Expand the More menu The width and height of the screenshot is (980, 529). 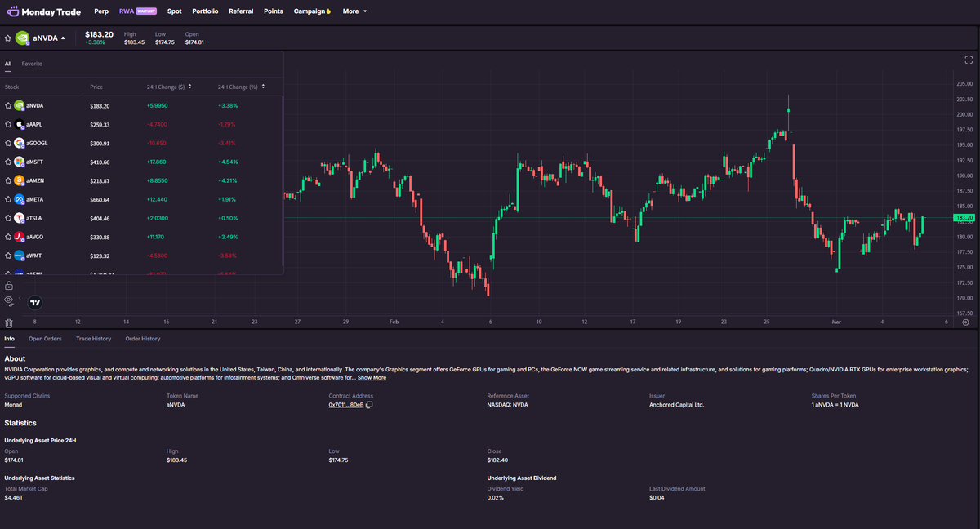[x=354, y=11]
